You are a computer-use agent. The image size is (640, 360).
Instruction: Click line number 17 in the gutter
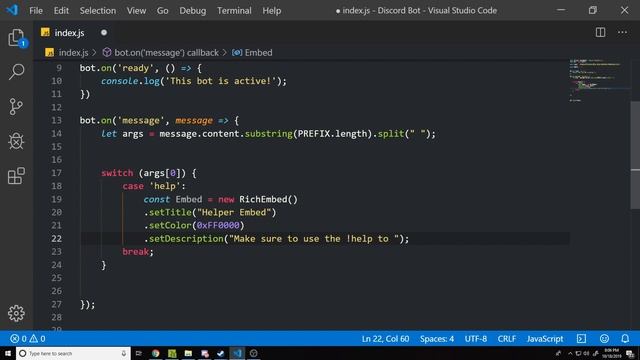(x=56, y=173)
